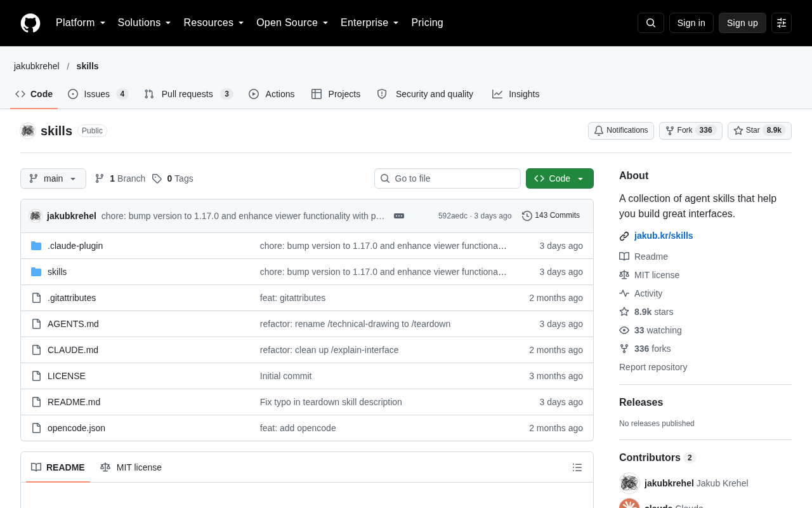This screenshot has width=812, height=508.
Task: Click the jakubkrehel avatar beside skills title
Action: tap(28, 131)
